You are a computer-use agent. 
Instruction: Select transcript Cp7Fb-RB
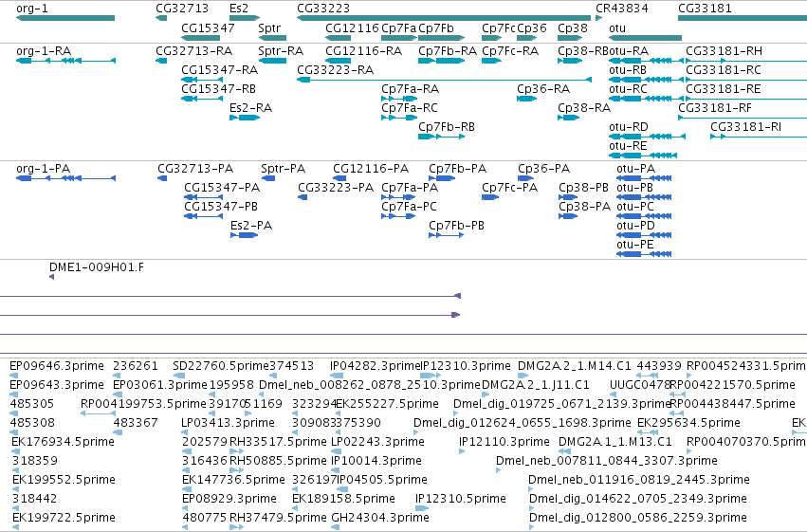click(442, 137)
